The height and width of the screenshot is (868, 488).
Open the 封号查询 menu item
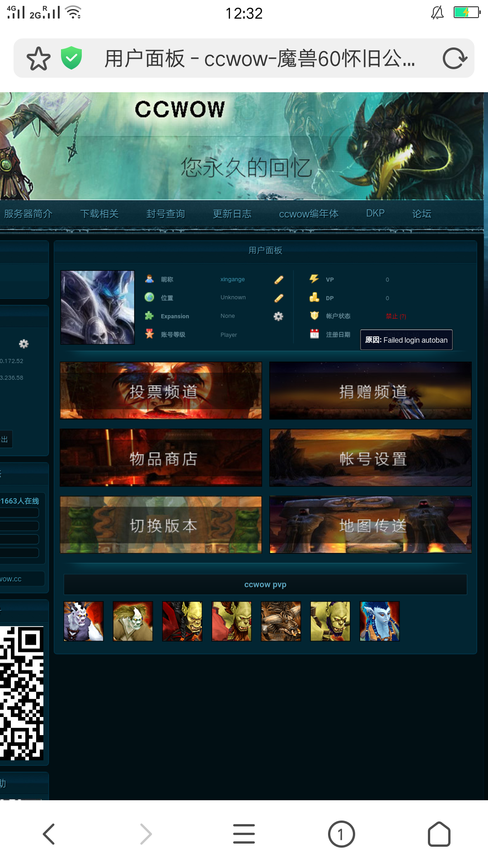165,214
